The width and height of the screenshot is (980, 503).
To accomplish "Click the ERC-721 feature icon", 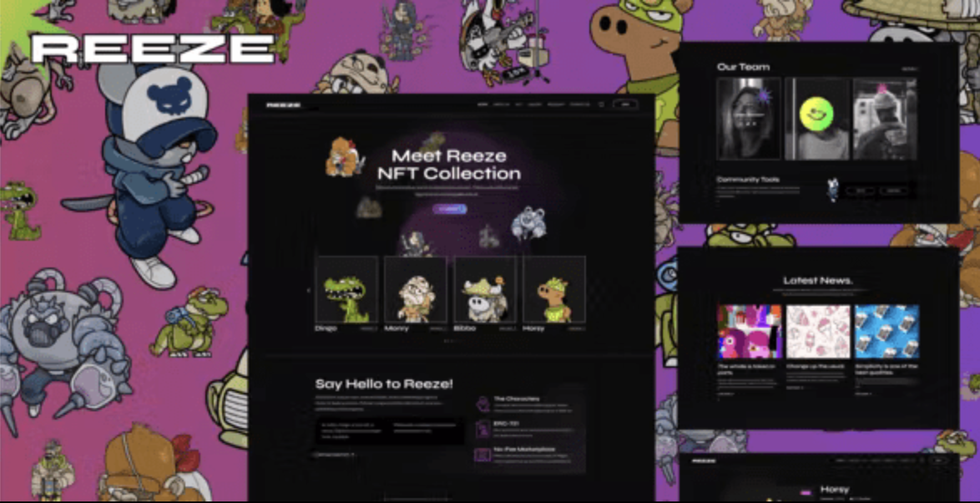I will pos(482,429).
